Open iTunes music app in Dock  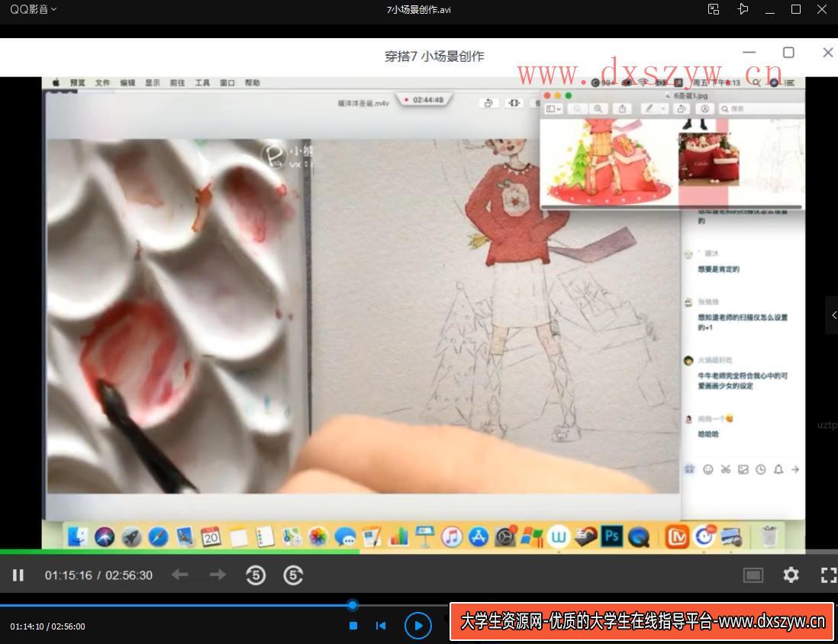(x=452, y=536)
